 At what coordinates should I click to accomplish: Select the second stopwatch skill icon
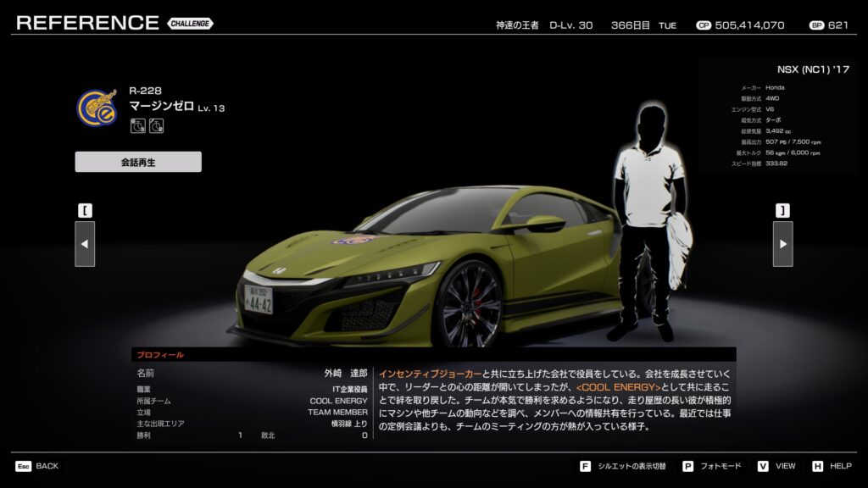pyautogui.click(x=156, y=126)
